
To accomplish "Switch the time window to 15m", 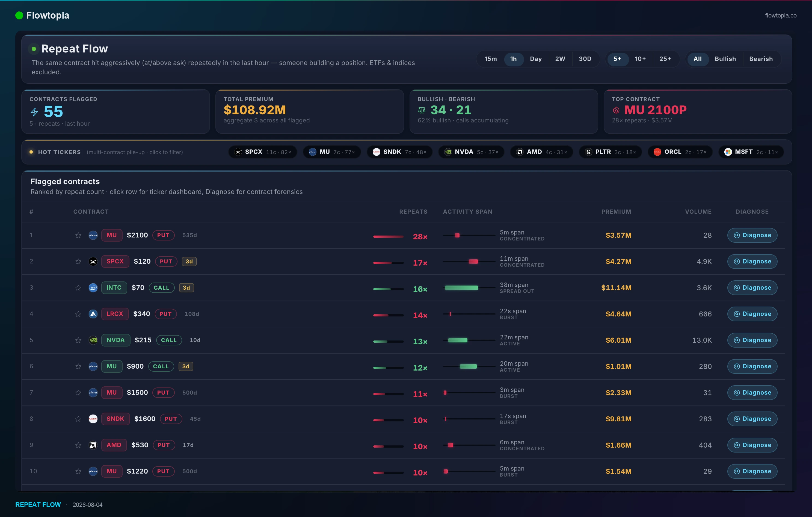I will pos(491,59).
